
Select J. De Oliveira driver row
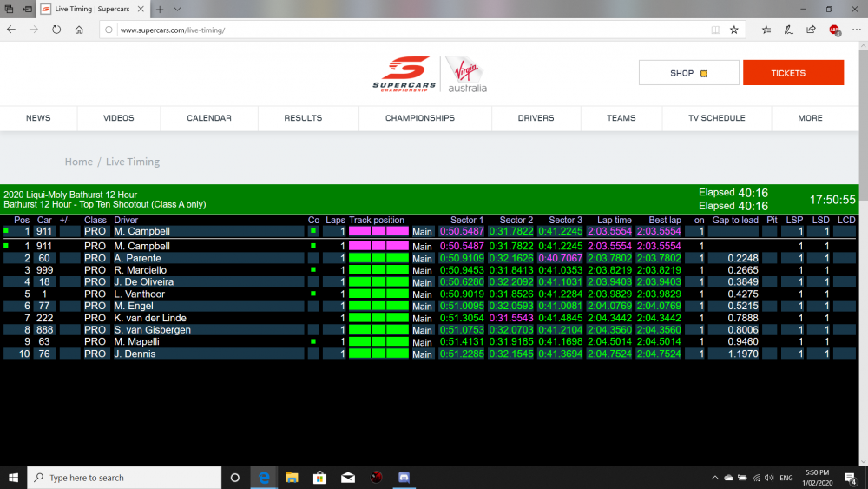(x=430, y=282)
